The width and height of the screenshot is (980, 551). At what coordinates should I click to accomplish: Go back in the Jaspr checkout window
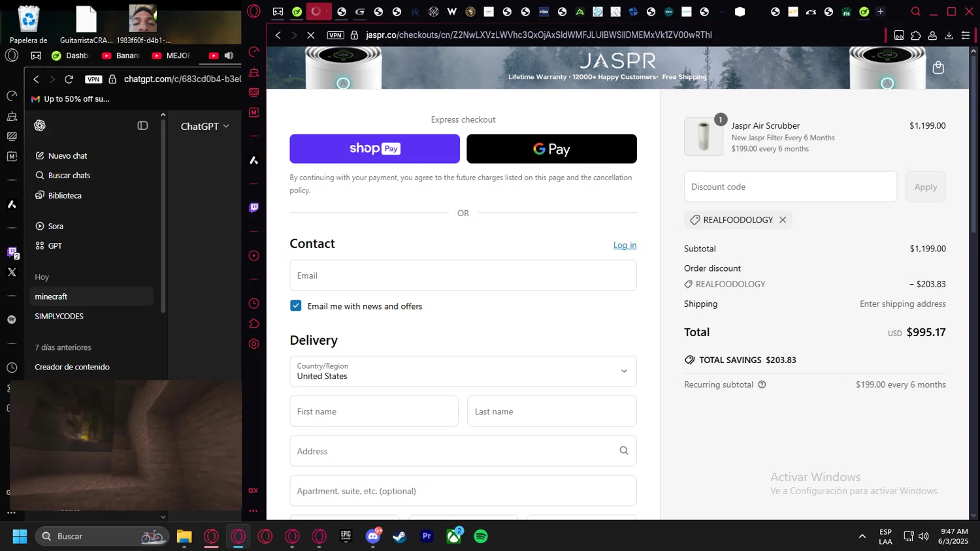coord(278,35)
